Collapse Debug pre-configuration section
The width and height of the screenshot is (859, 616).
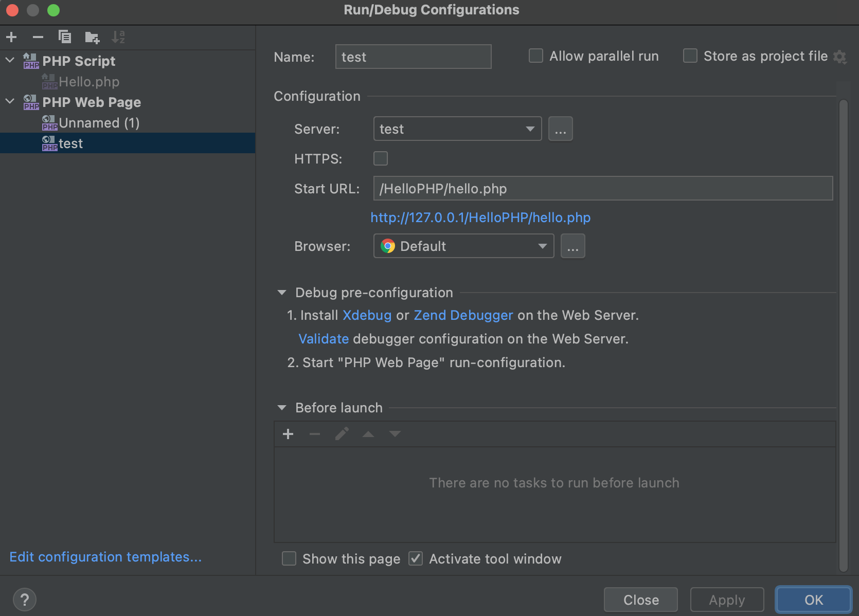pyautogui.click(x=282, y=293)
